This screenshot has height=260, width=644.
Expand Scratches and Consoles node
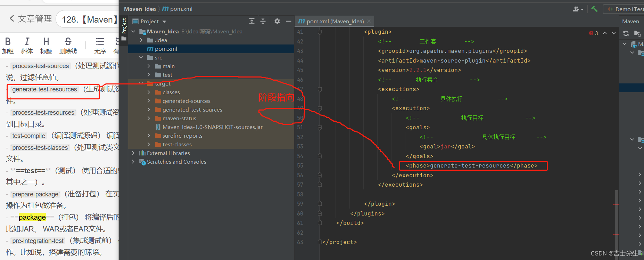pos(133,162)
